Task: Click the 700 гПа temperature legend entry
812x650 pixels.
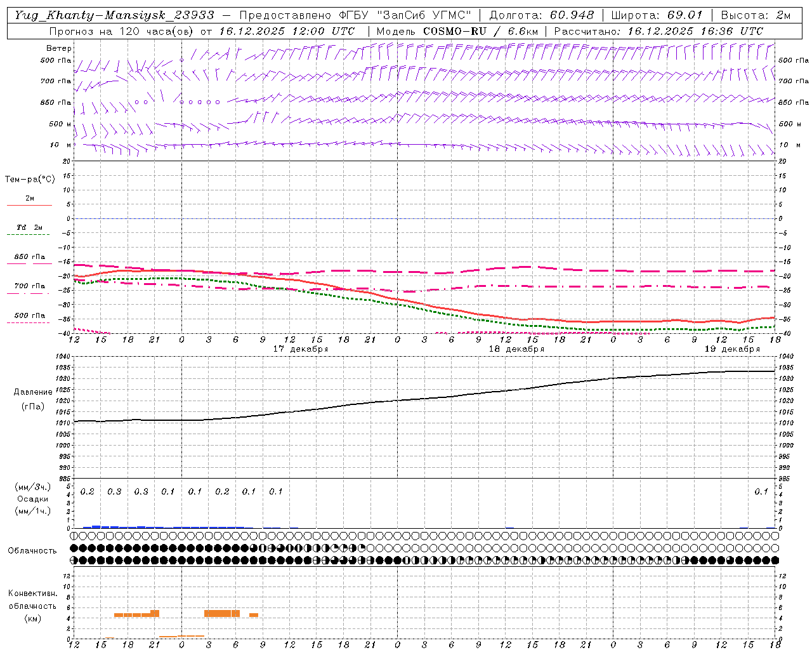Action: (x=30, y=286)
